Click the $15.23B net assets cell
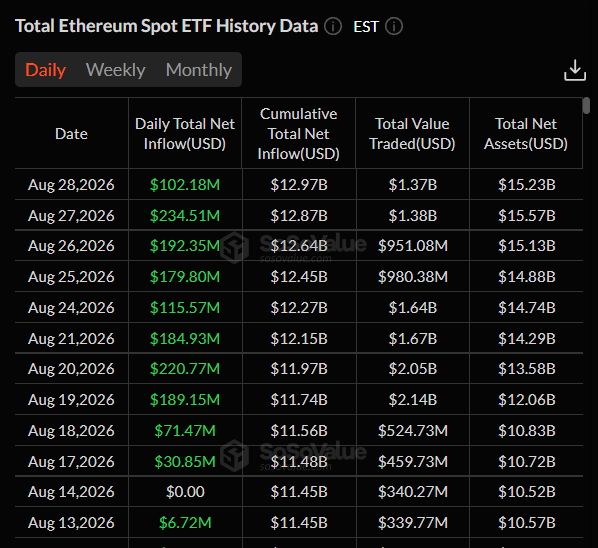Image resolution: width=598 pixels, height=548 pixels. (527, 185)
